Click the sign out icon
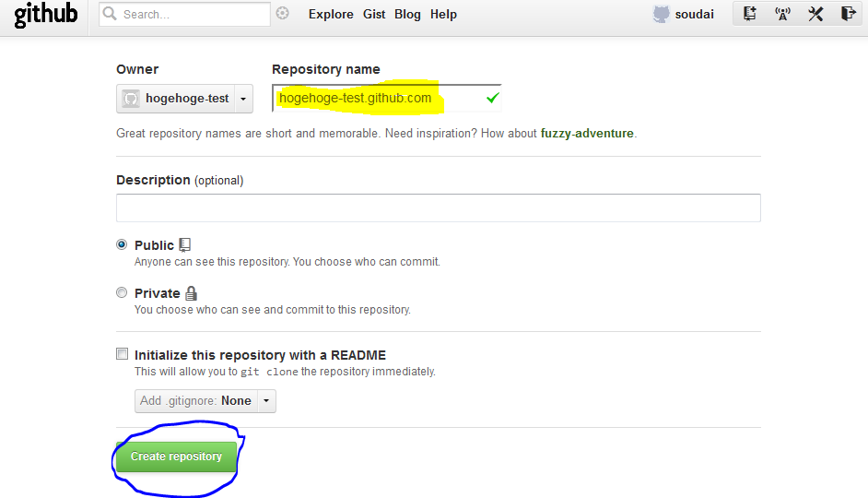The width and height of the screenshot is (868, 498). point(848,14)
